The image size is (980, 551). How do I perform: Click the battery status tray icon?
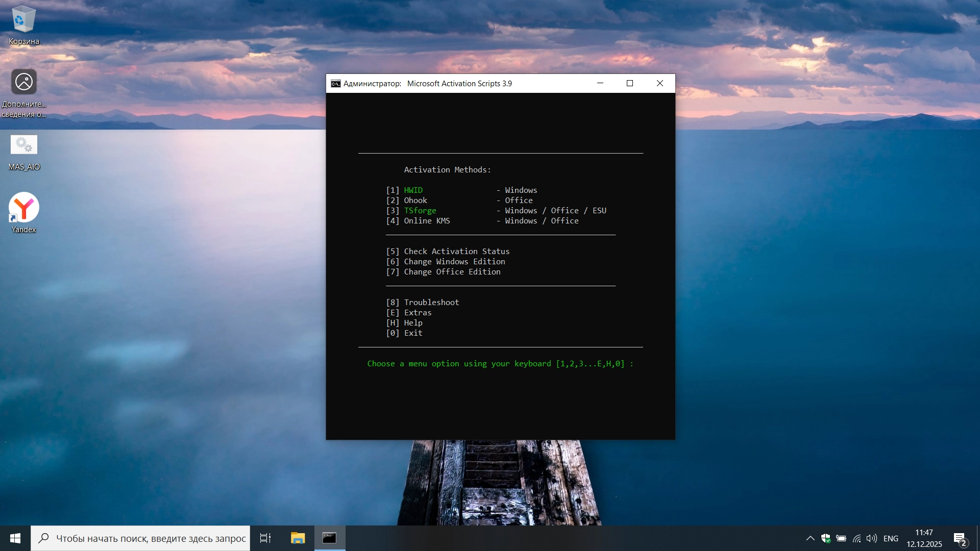click(x=841, y=538)
